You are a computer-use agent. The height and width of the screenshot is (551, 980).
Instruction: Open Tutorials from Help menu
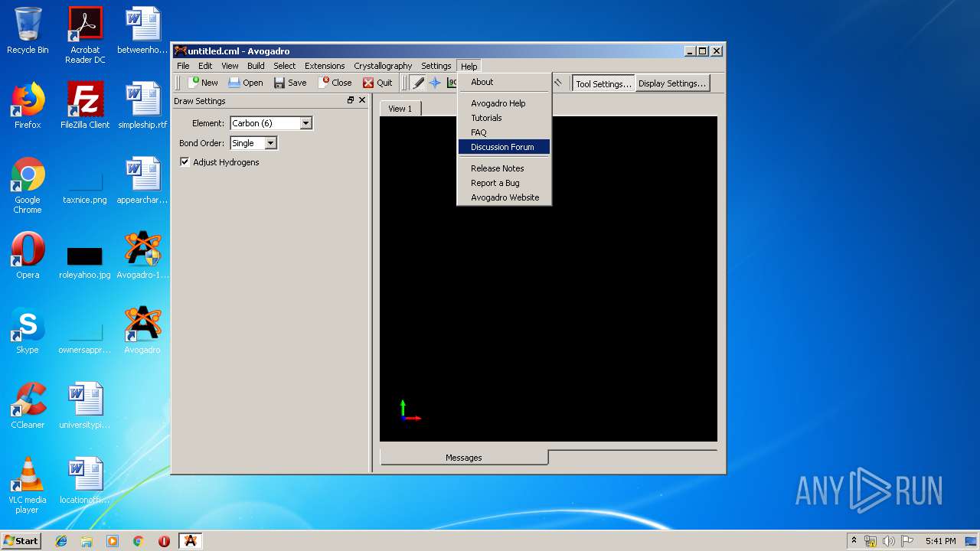[504, 118]
